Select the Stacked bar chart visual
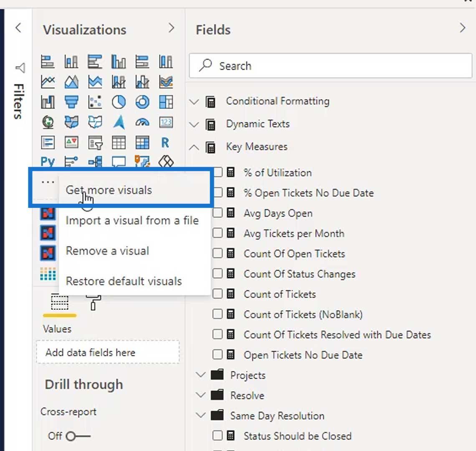Image resolution: width=476 pixels, height=451 pixels. (x=48, y=62)
